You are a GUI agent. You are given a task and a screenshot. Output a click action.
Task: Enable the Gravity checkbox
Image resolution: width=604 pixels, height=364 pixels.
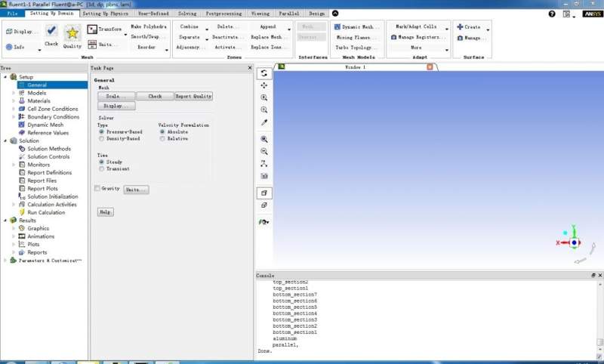pyautogui.click(x=97, y=188)
